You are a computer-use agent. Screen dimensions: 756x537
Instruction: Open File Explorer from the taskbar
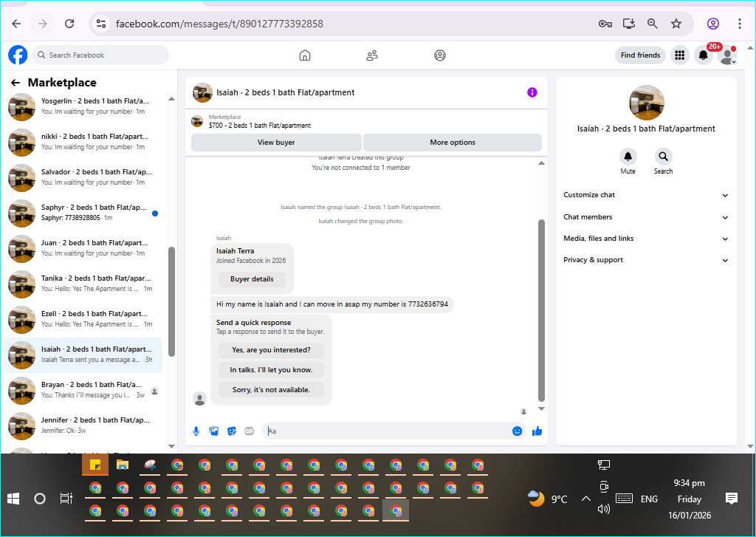click(x=123, y=465)
